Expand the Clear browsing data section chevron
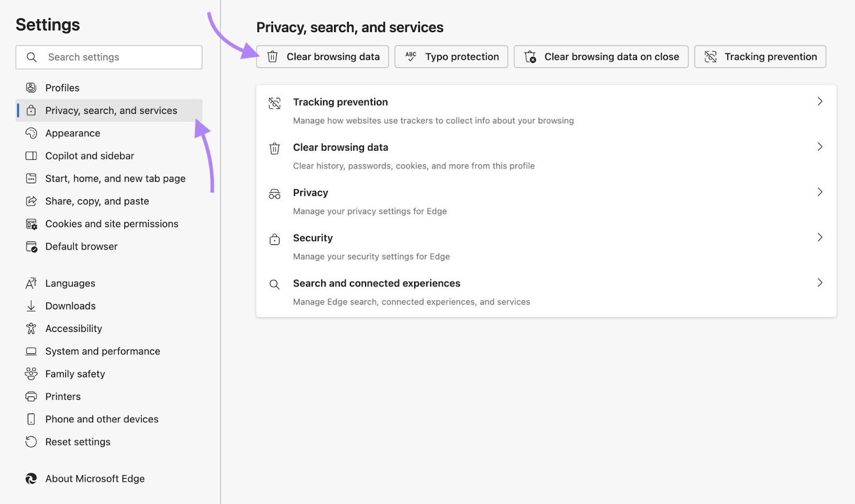This screenshot has width=855, height=504. click(x=820, y=147)
